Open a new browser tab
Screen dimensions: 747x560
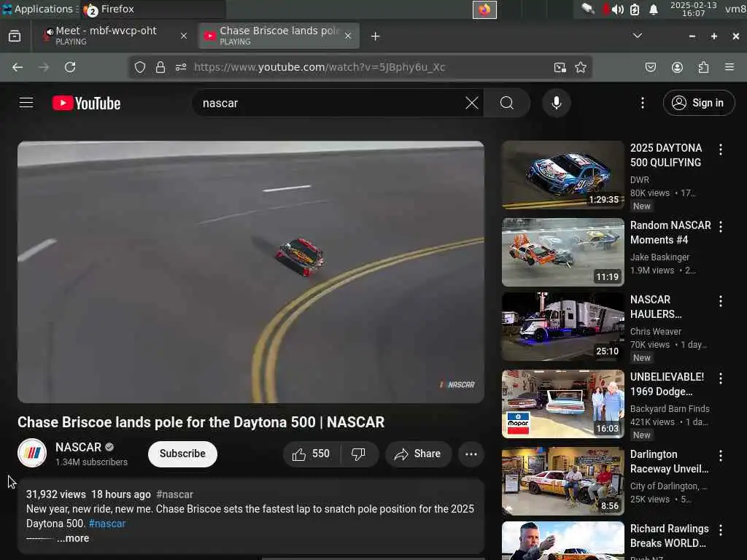pos(376,36)
